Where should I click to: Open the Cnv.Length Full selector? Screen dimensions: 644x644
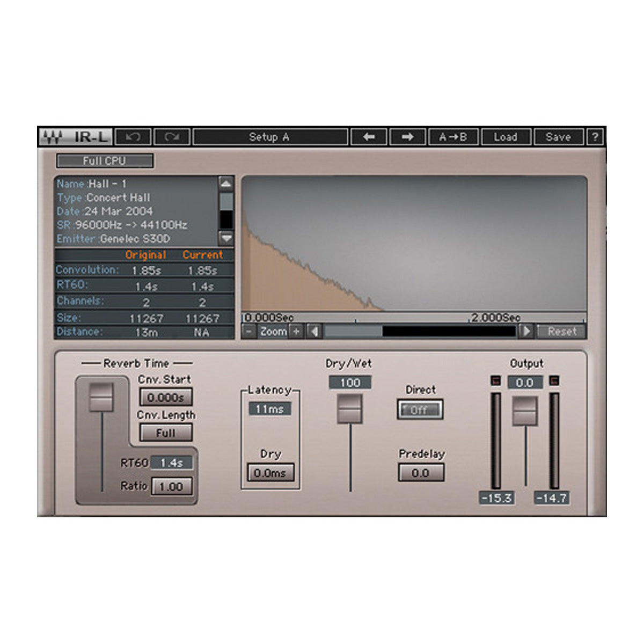165,432
